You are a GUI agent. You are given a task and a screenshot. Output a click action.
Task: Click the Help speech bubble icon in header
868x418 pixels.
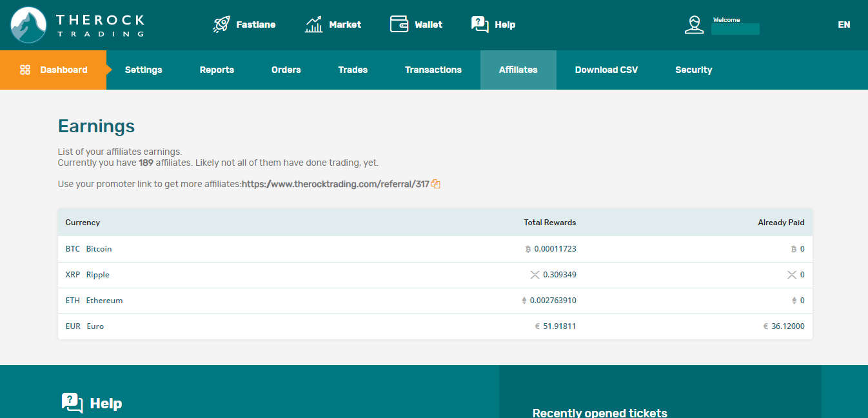[x=480, y=25]
